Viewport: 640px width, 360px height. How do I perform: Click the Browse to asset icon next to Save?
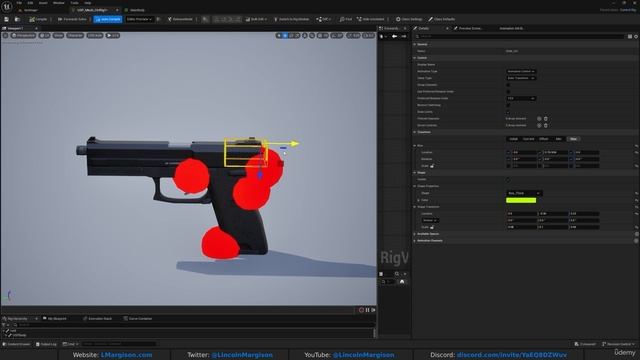(17, 19)
